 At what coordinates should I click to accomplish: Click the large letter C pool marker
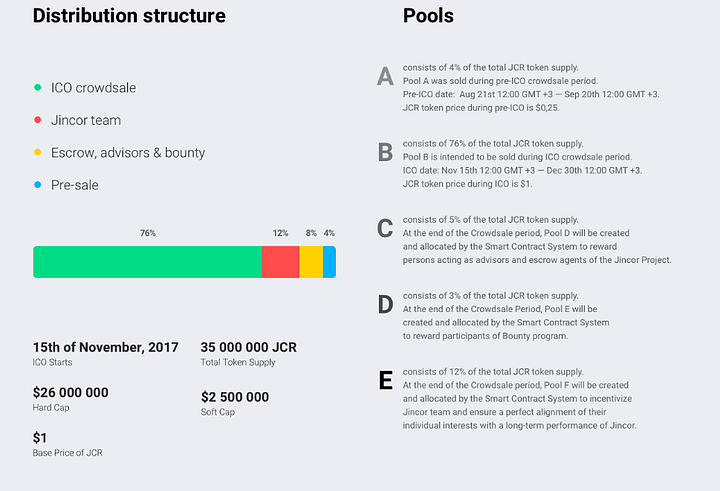coord(385,228)
